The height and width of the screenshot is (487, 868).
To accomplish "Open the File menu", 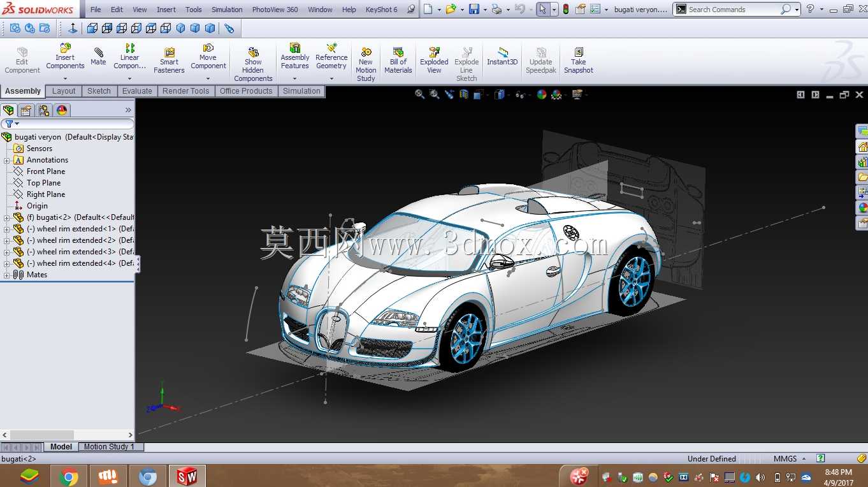I will tap(96, 10).
